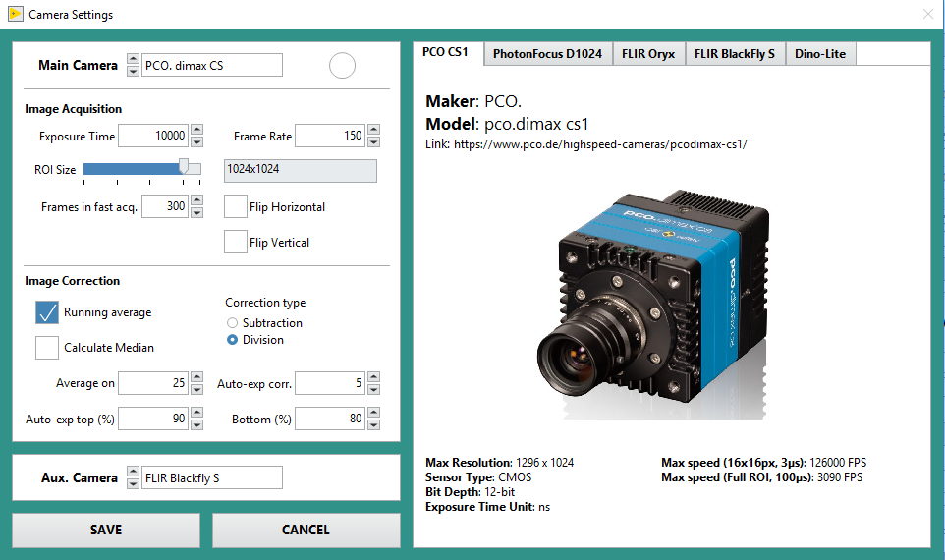Increase Exposure Time with the up arrow
The image size is (945, 560).
(196, 130)
